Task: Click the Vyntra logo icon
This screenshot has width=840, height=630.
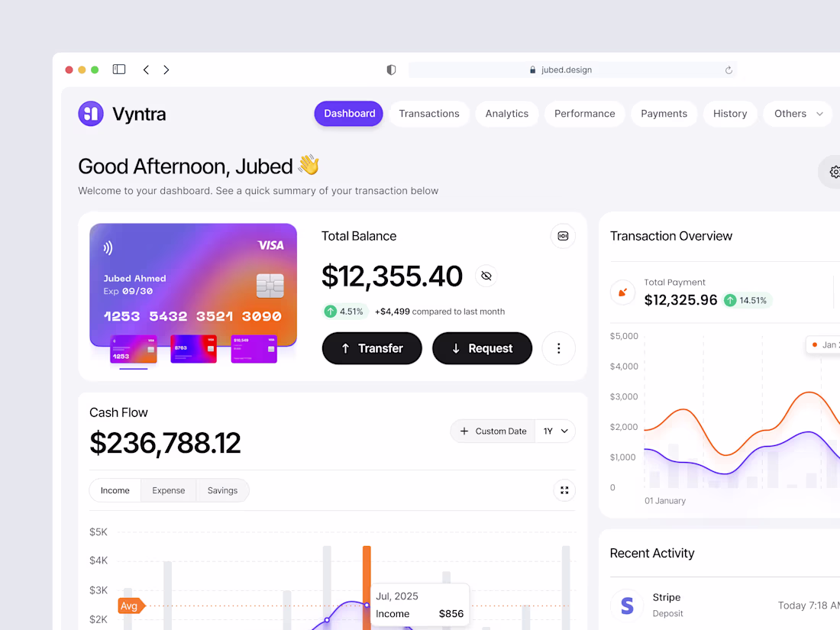Action: pyautogui.click(x=91, y=114)
